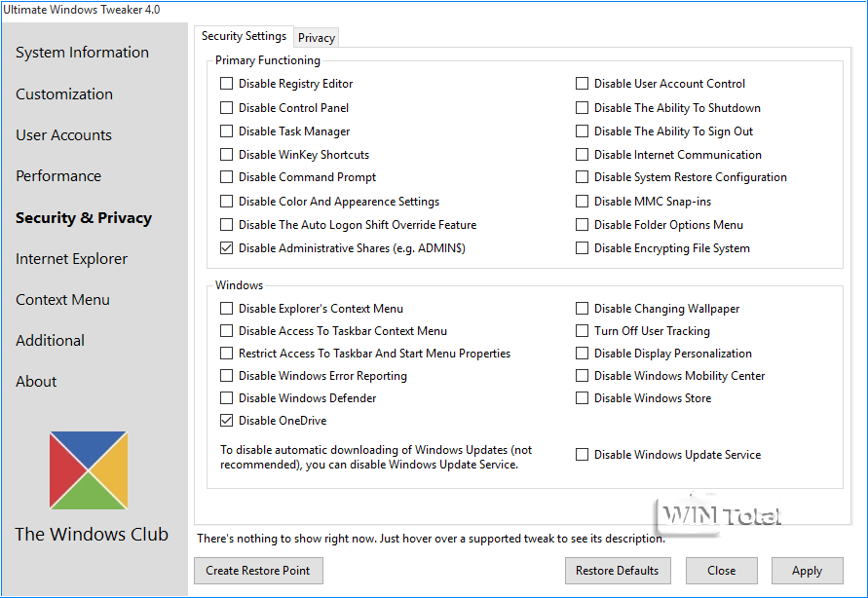The image size is (868, 598).
Task: Check Disable Control Panel
Action: pyautogui.click(x=226, y=108)
